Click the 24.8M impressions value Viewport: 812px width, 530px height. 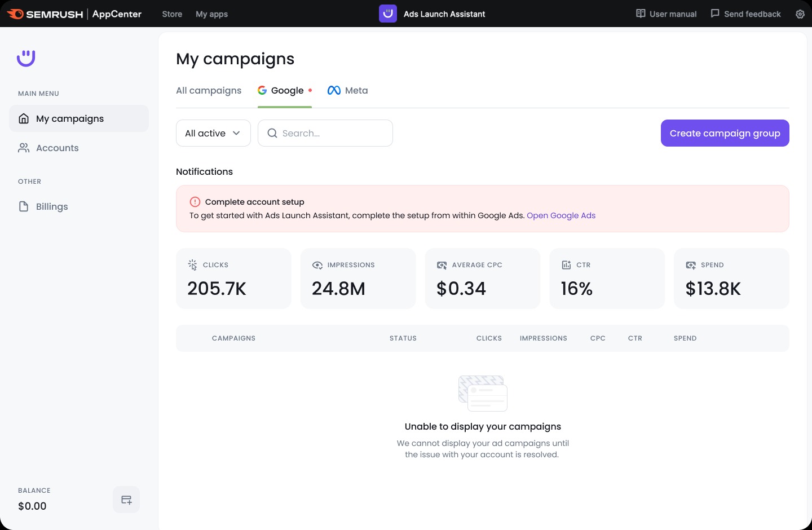pyautogui.click(x=339, y=289)
